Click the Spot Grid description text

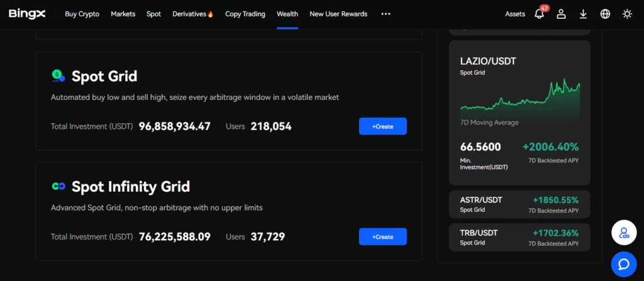click(195, 98)
